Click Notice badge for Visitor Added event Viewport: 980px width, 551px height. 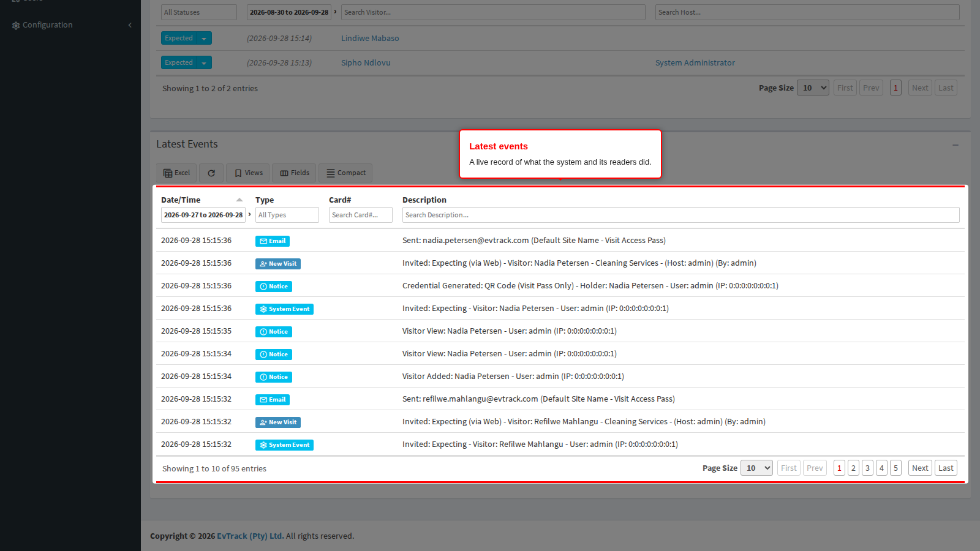pyautogui.click(x=274, y=377)
